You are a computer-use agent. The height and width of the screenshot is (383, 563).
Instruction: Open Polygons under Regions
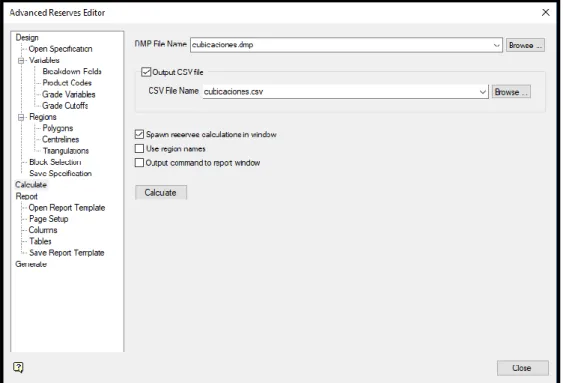pos(57,128)
